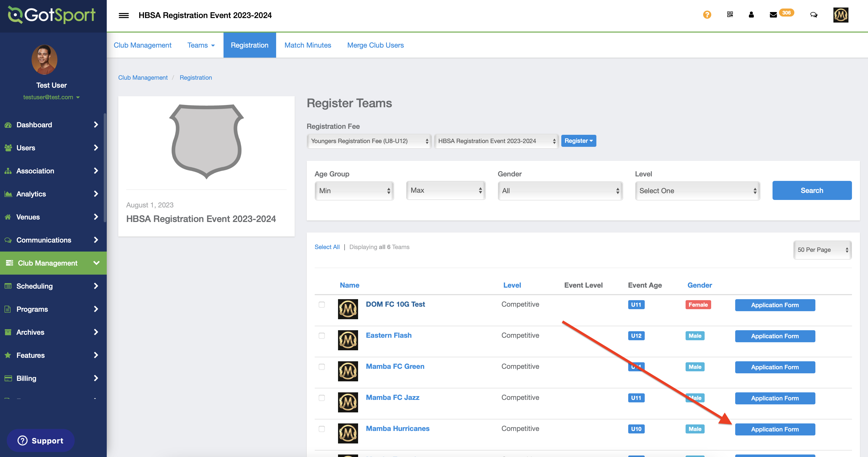
Task: Expand the testuser@test.com account dropdown
Action: 51,97
